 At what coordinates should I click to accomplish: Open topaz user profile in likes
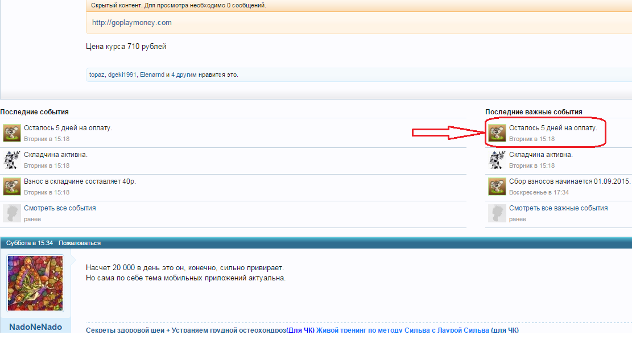click(96, 75)
